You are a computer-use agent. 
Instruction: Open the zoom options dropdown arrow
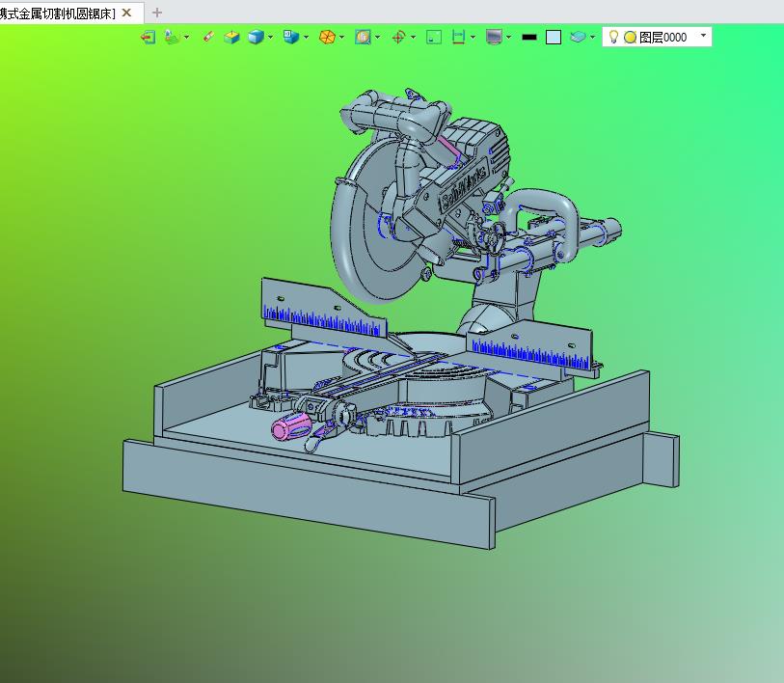[377, 37]
